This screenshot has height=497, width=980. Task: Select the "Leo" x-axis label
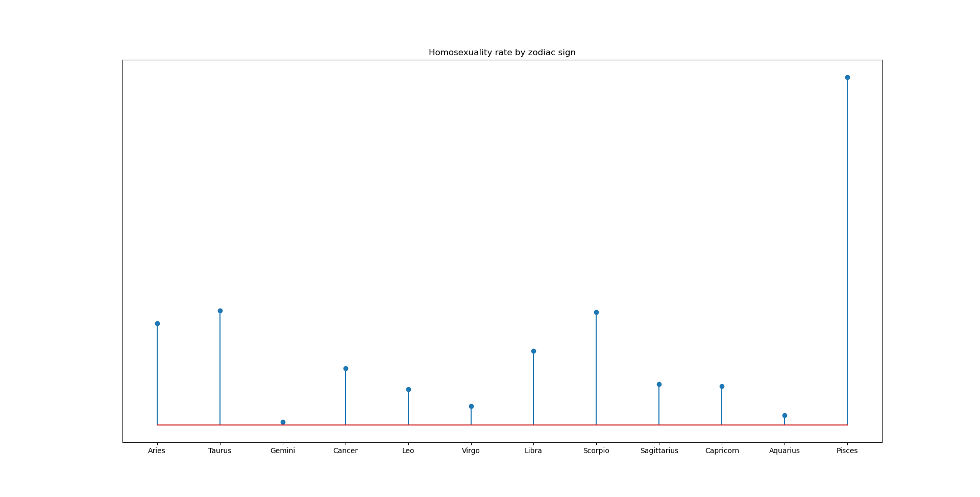coord(408,451)
